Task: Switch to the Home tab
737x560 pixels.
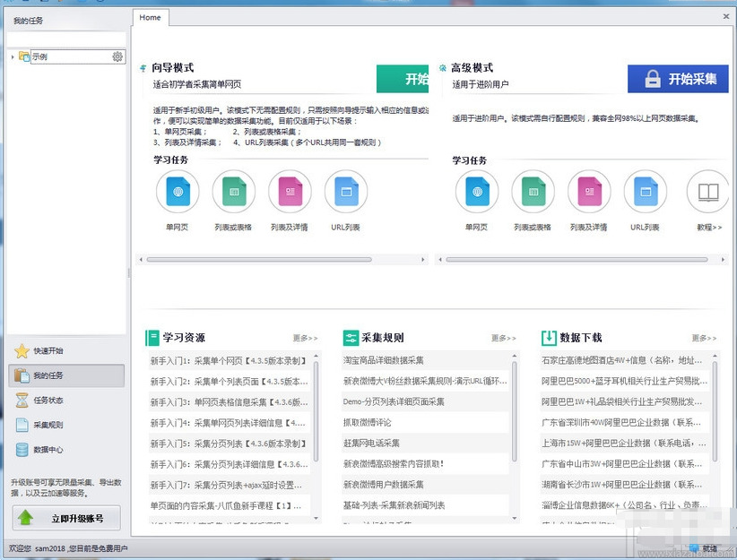Action: 151,17
